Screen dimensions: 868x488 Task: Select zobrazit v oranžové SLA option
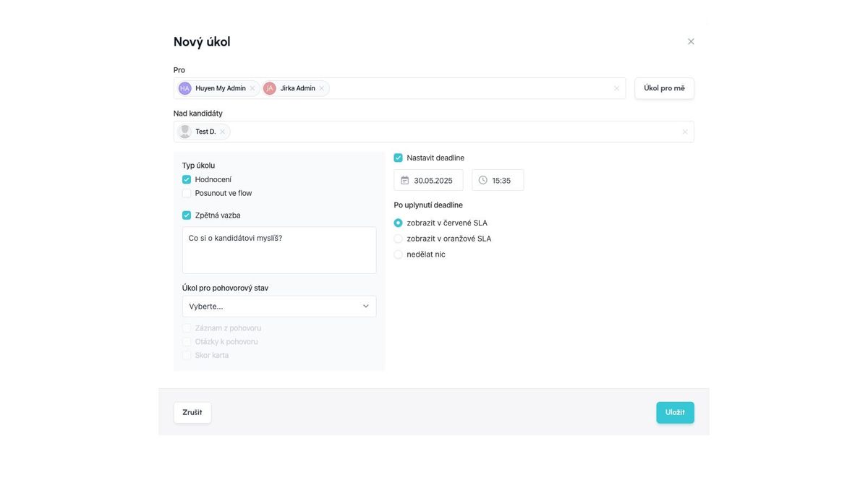399,239
